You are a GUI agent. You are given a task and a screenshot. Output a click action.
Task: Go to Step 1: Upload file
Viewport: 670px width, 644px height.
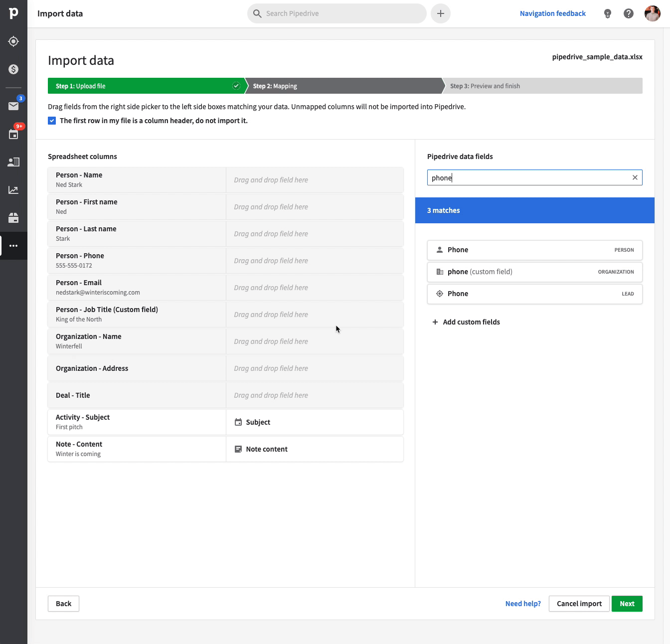point(145,86)
